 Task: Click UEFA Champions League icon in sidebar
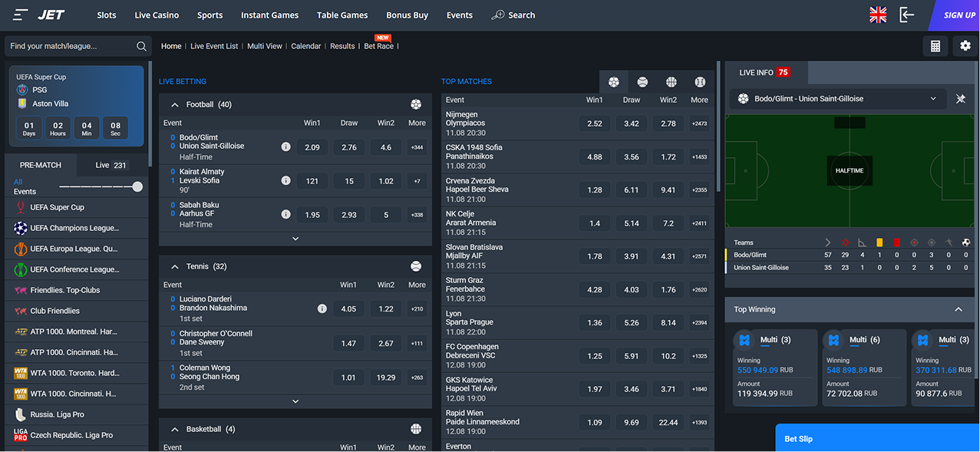21,228
